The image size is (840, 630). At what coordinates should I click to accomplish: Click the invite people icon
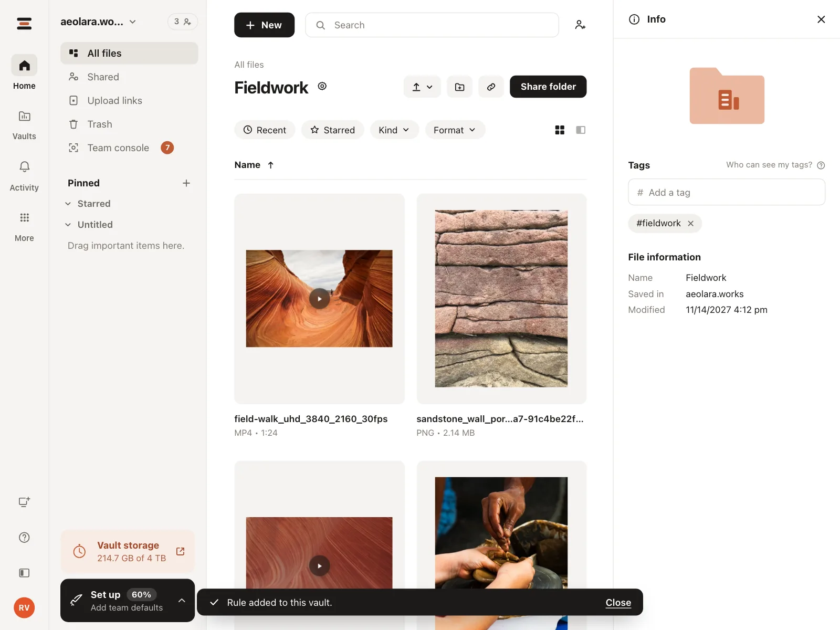[x=580, y=25]
